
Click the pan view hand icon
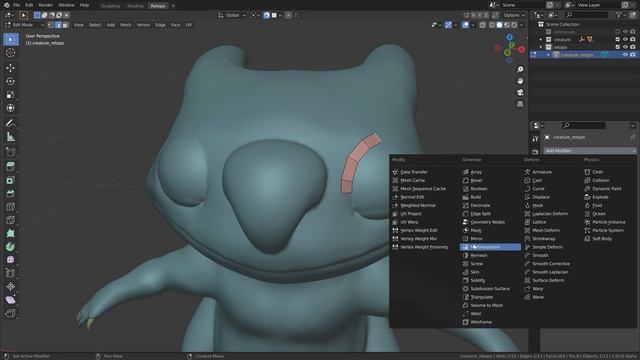click(520, 81)
